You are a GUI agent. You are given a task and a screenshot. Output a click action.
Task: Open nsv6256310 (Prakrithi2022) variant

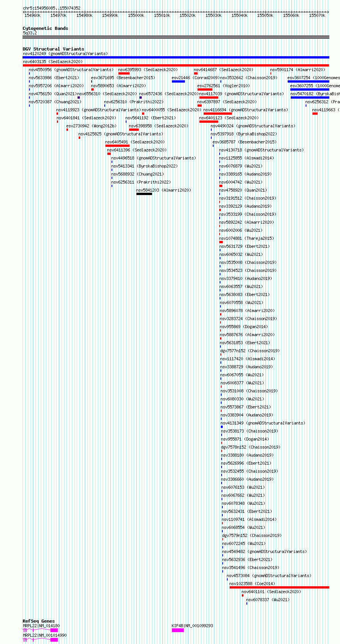click(134, 102)
